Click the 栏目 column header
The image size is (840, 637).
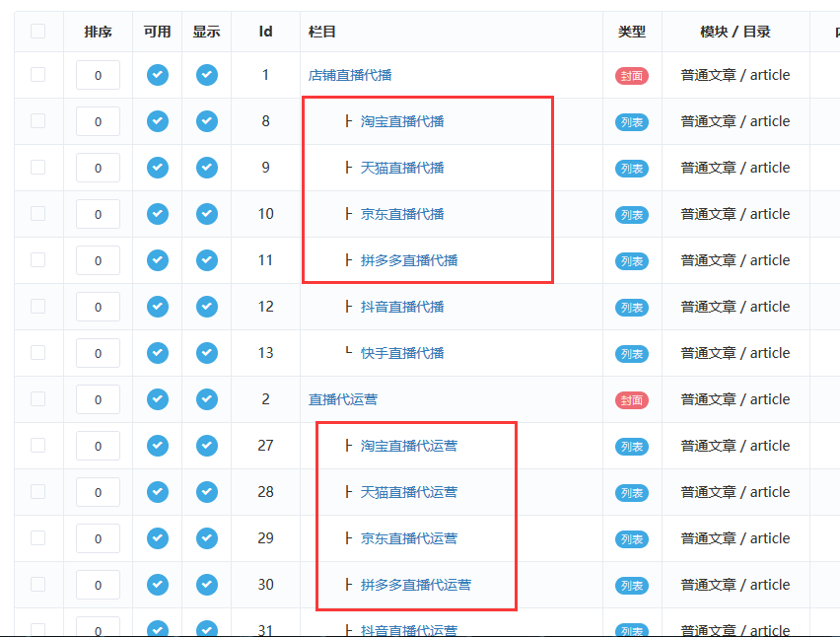tap(322, 32)
